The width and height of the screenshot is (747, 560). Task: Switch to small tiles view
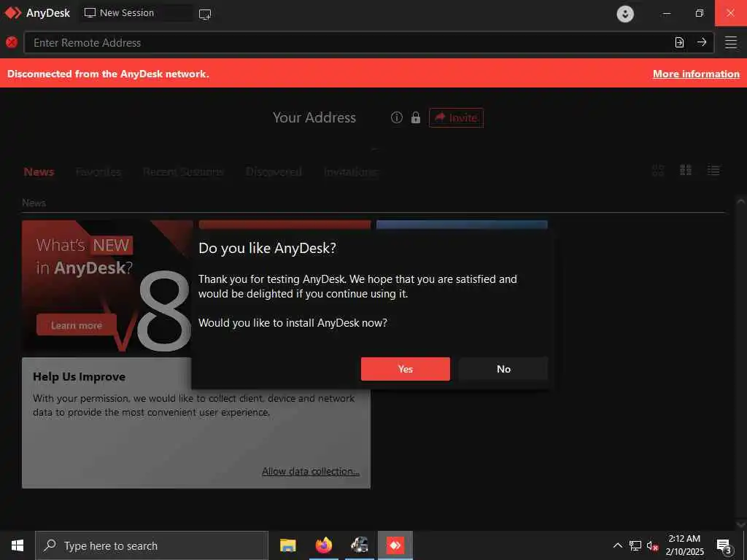tap(686, 170)
